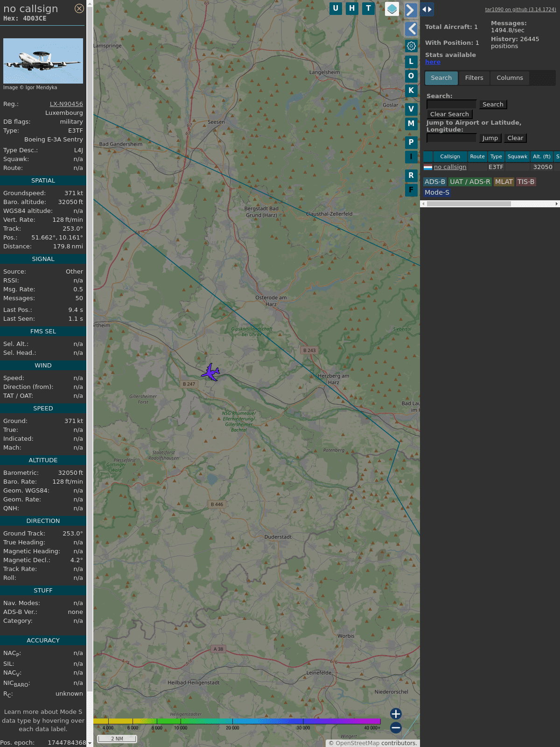Image resolution: width=560 pixels, height=747 pixels.
Task: Open the E-3A Sentry aircraft photo
Action: point(43,61)
